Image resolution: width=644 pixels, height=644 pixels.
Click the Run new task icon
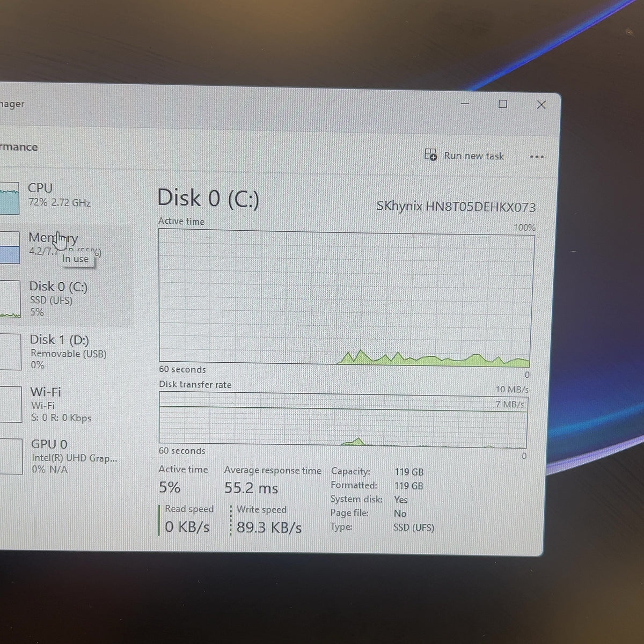(430, 155)
